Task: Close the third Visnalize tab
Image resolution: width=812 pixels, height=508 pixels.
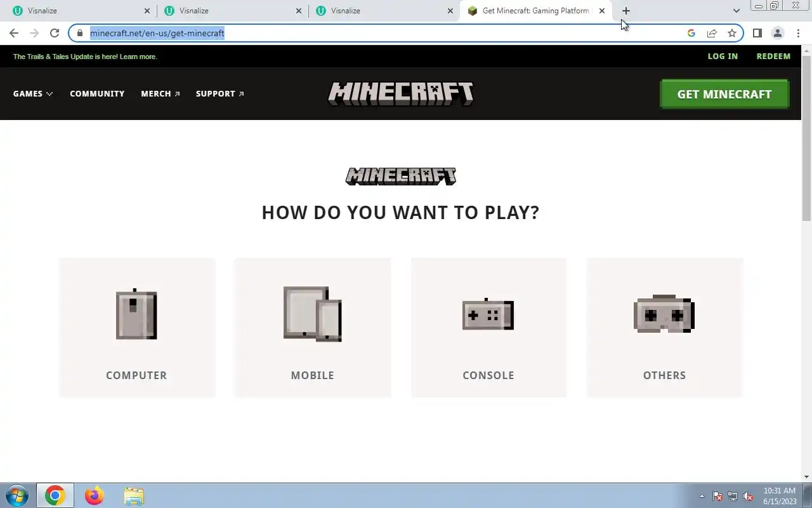Action: coord(450,11)
